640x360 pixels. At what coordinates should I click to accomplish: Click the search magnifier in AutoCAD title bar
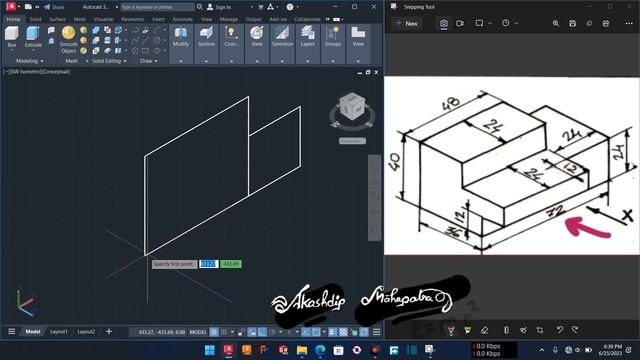200,7
